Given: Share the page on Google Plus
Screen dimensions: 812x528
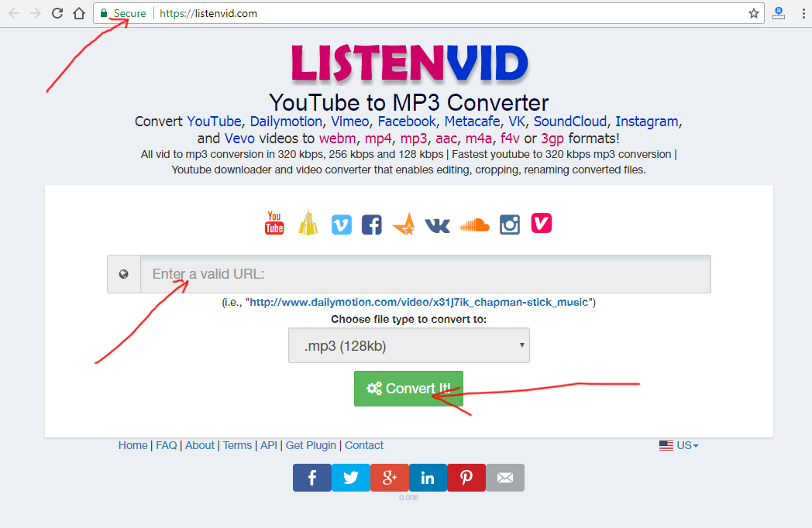Looking at the screenshot, I should pyautogui.click(x=390, y=477).
